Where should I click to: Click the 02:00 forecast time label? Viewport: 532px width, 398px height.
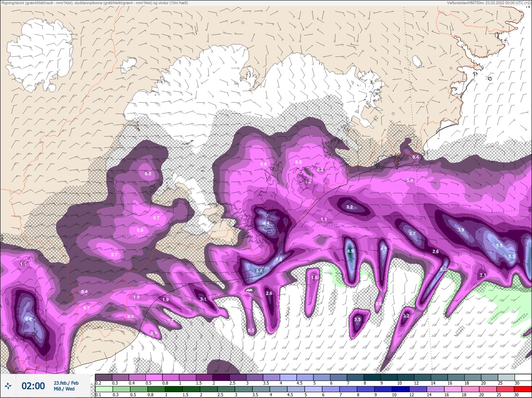(x=33, y=386)
